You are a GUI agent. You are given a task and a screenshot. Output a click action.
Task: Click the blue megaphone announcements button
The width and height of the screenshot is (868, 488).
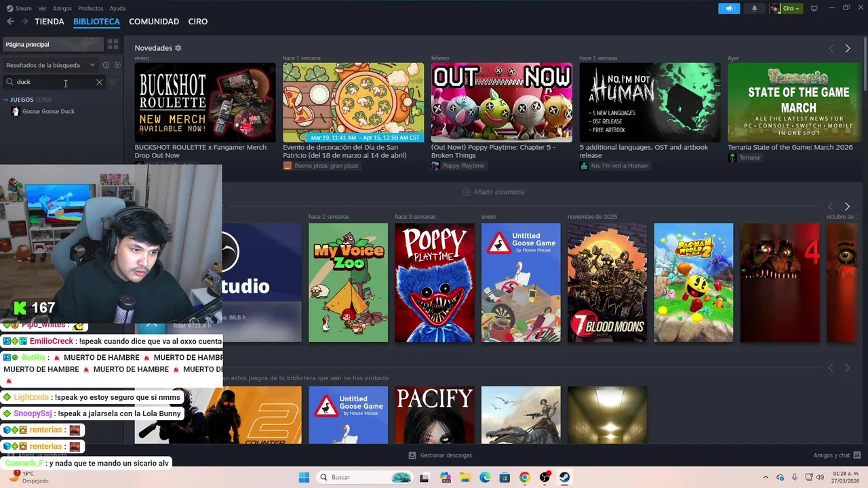click(729, 8)
